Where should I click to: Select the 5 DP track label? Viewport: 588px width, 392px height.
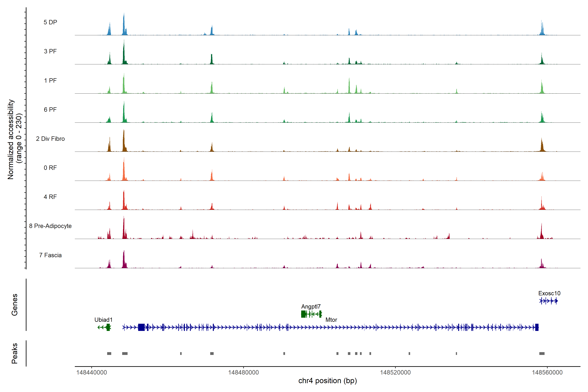(50, 22)
